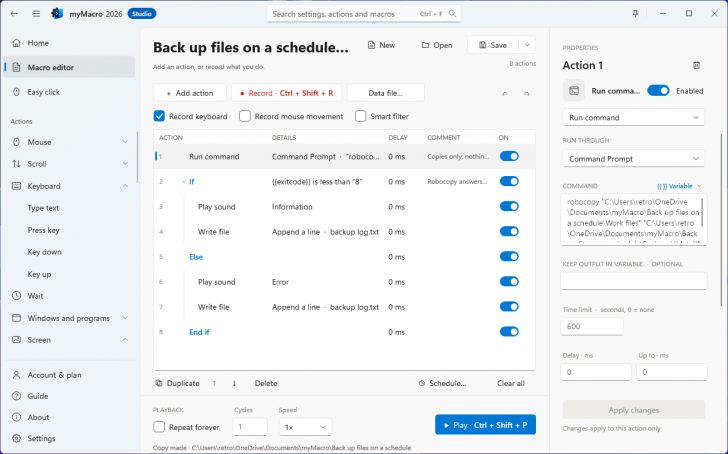This screenshot has height=454, width=728.
Task: Click the Open macro button
Action: [x=436, y=45]
